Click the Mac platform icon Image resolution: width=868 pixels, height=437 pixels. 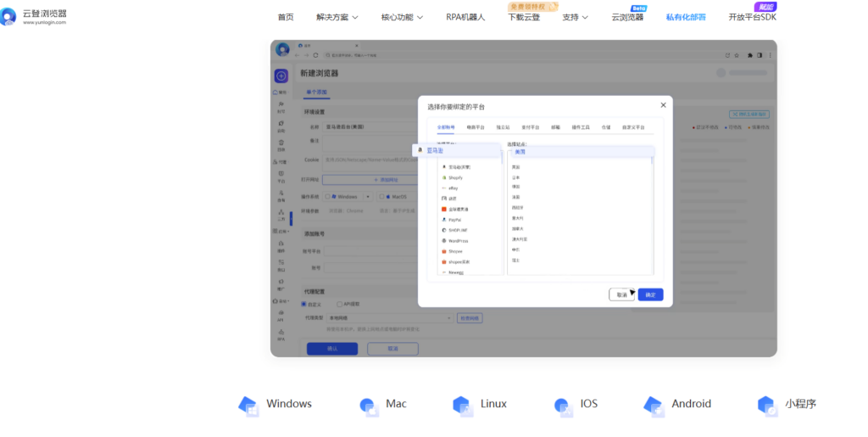pyautogui.click(x=367, y=405)
